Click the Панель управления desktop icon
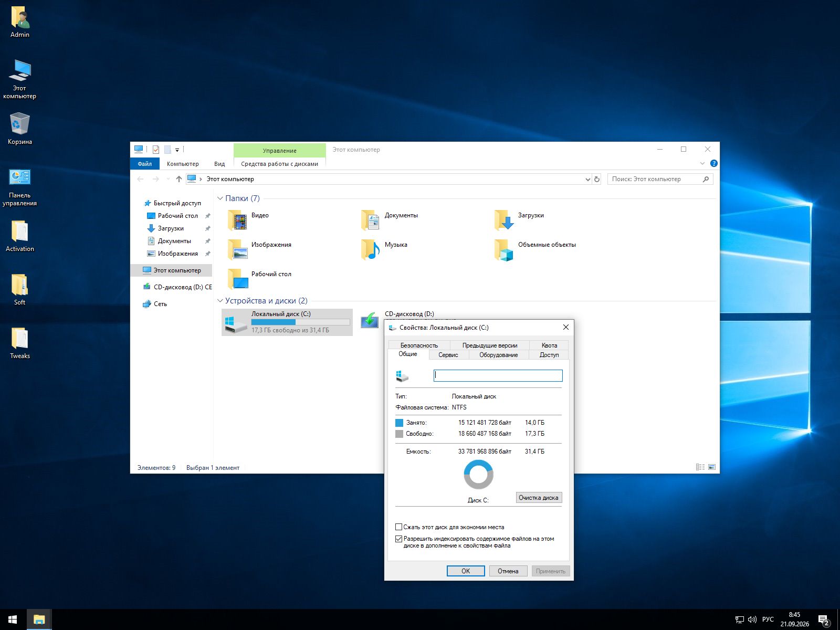840x630 pixels. click(20, 187)
